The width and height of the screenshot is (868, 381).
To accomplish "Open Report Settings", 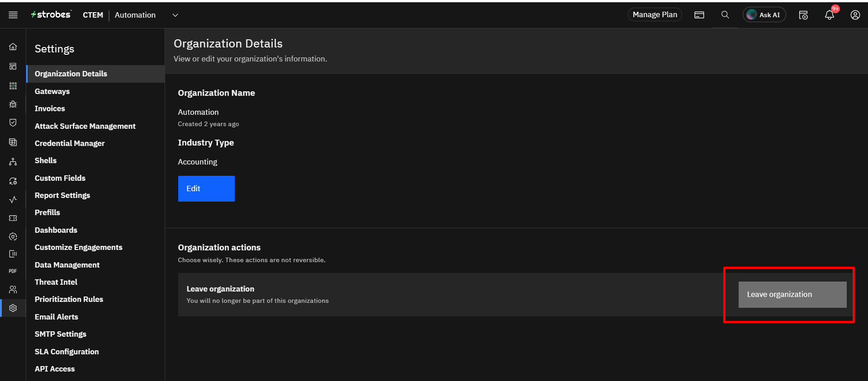I will point(62,195).
